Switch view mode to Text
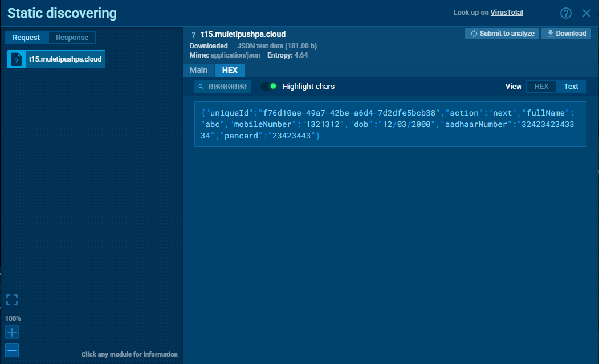Image resolution: width=599 pixels, height=364 pixels. pyautogui.click(x=571, y=87)
